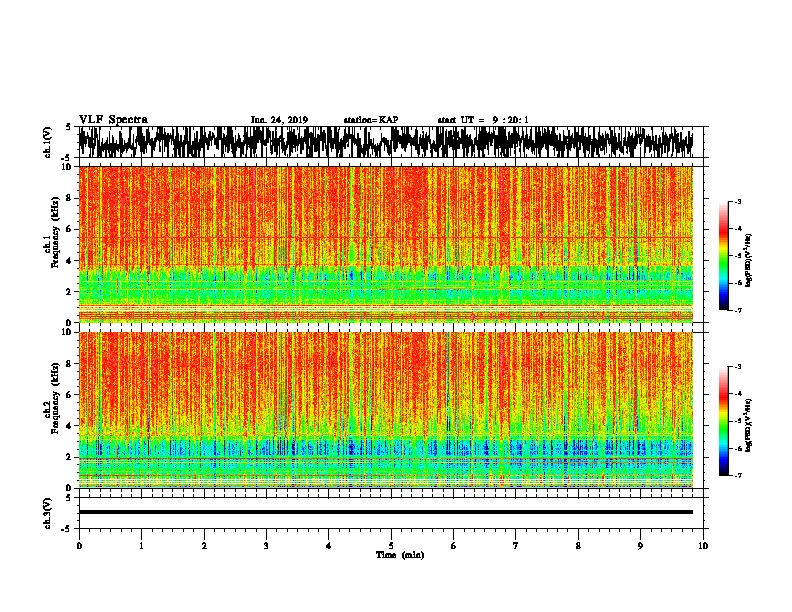Click the ch.2 log(PSD) colorbar label

[749, 425]
